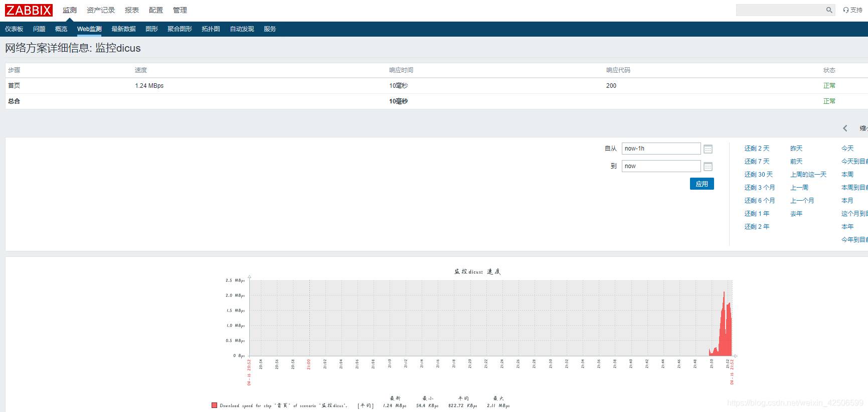The width and height of the screenshot is (868, 412).
Task: Switch to the 概览 submenu
Action: [61, 29]
